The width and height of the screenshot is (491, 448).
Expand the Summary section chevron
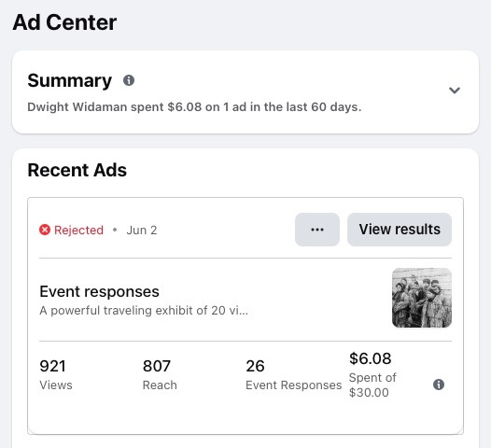click(x=455, y=91)
